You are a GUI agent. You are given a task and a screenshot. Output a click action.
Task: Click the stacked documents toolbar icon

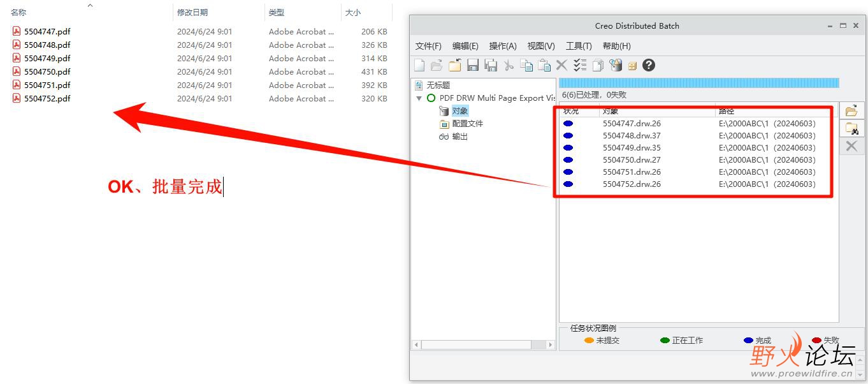(598, 65)
